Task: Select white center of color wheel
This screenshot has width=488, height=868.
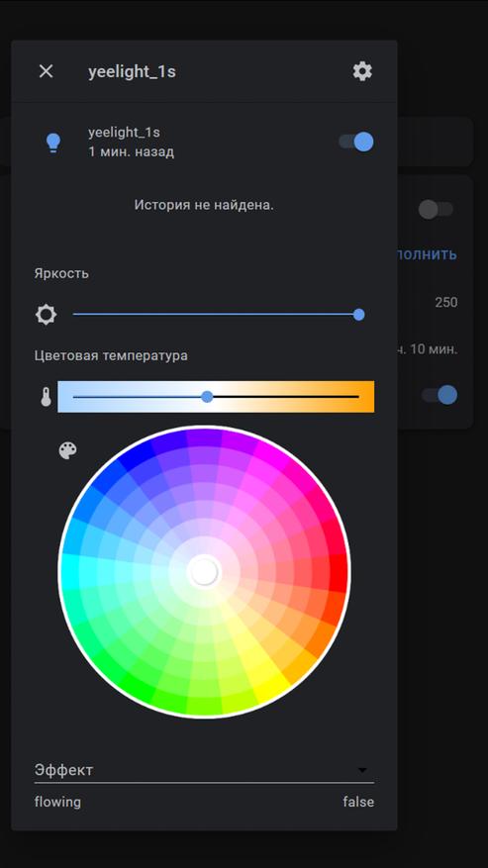Action: click(x=204, y=572)
